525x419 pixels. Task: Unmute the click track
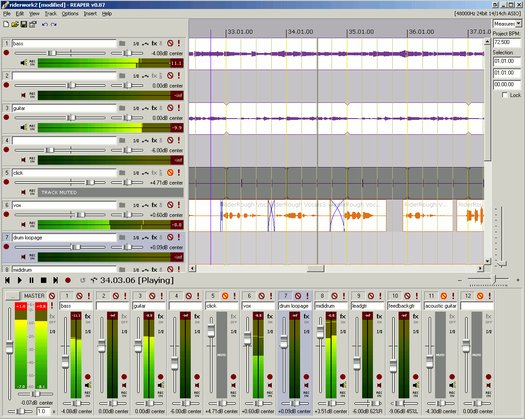tap(170, 172)
